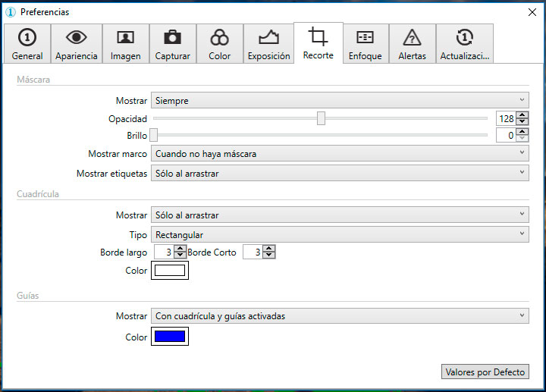This screenshot has width=546, height=392.
Task: Open the Actualizaciones tab
Action: [465, 44]
